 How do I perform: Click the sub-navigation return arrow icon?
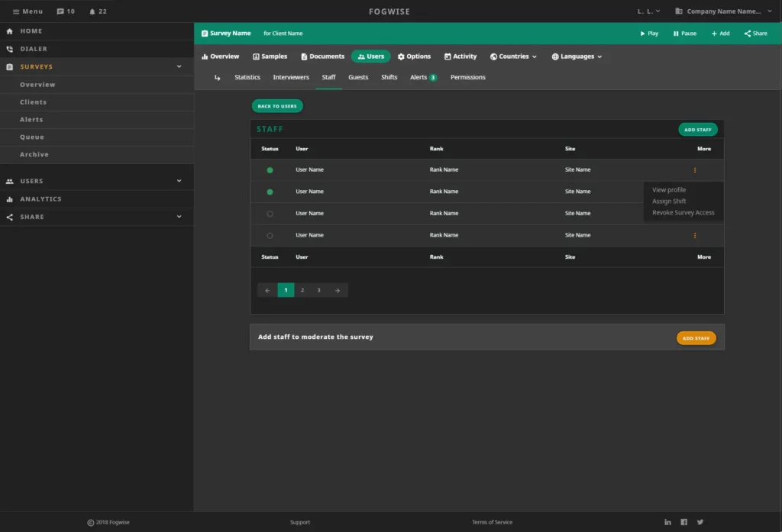tap(218, 78)
